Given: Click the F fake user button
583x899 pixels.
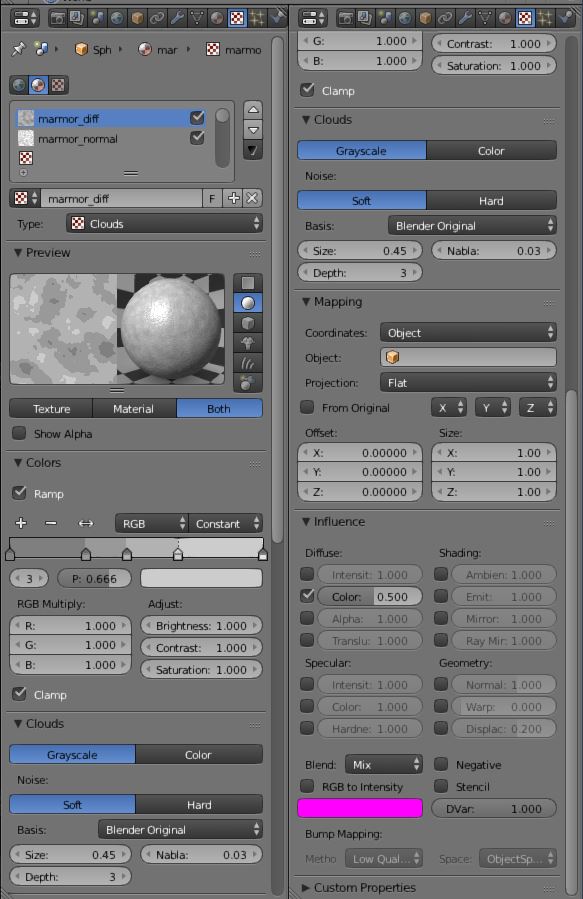Looking at the screenshot, I should click(212, 198).
